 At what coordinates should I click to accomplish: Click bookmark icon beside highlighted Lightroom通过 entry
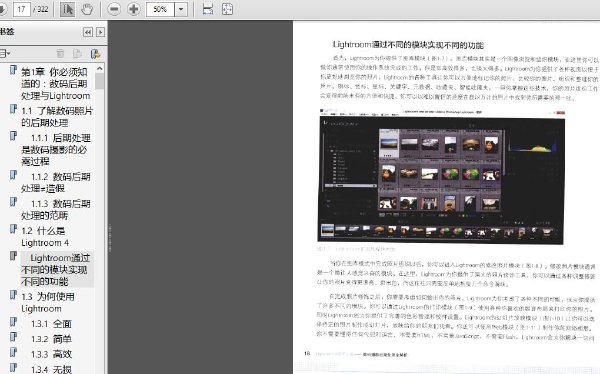tap(13, 256)
